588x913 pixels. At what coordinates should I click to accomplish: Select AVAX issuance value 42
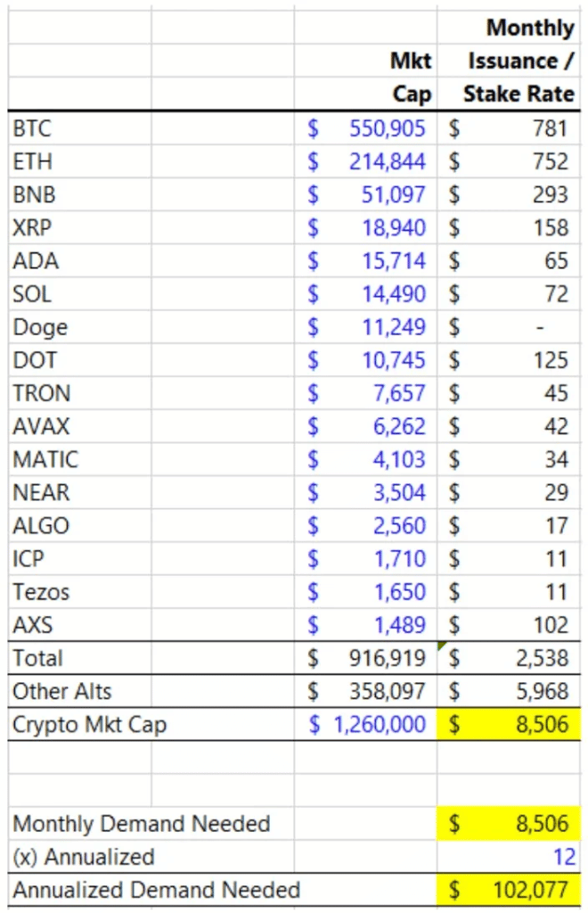556,427
